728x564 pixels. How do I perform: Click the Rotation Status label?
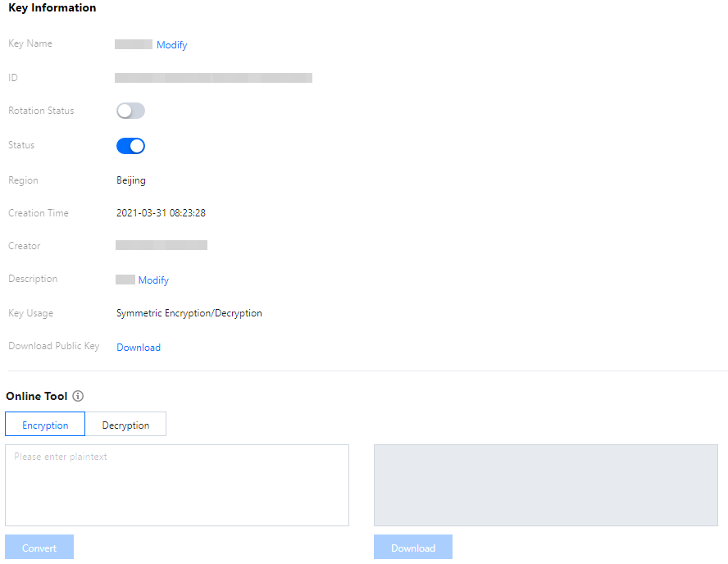(x=41, y=111)
